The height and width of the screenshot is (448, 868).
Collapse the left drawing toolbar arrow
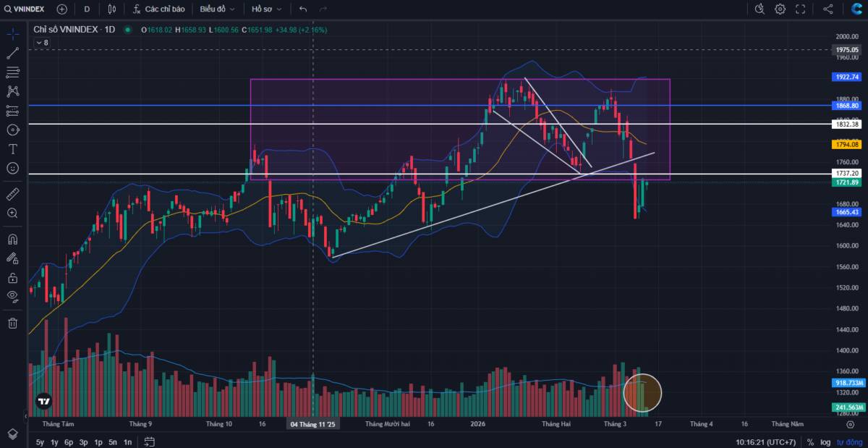(26, 418)
